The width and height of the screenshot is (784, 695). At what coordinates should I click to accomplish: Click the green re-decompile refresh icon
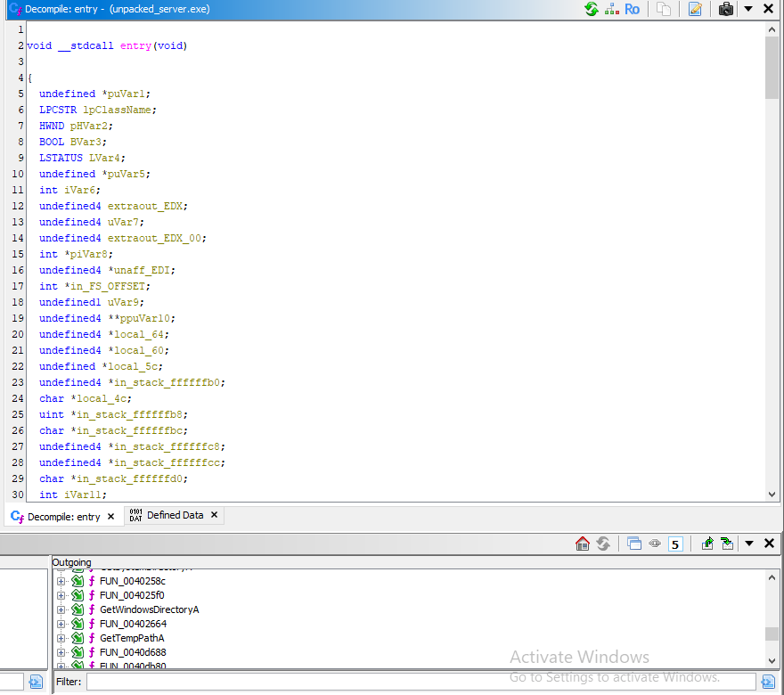tap(592, 9)
